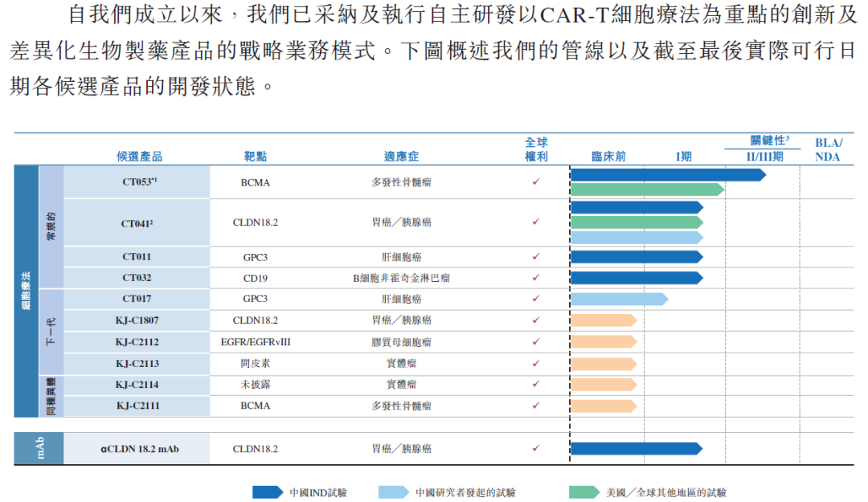Click the BLA/NDA column header
The width and height of the screenshot is (868, 502).
828,149
